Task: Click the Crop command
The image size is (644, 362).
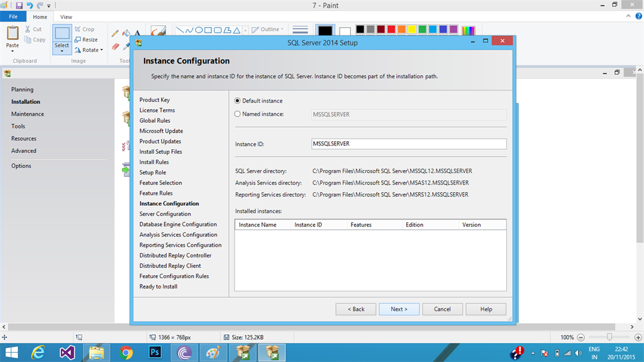Action: (x=85, y=29)
